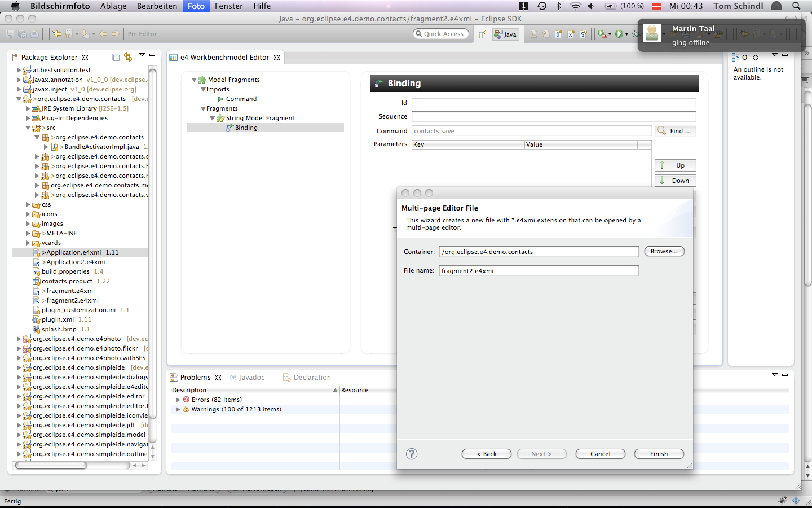Open the Fenster menu

(228, 6)
